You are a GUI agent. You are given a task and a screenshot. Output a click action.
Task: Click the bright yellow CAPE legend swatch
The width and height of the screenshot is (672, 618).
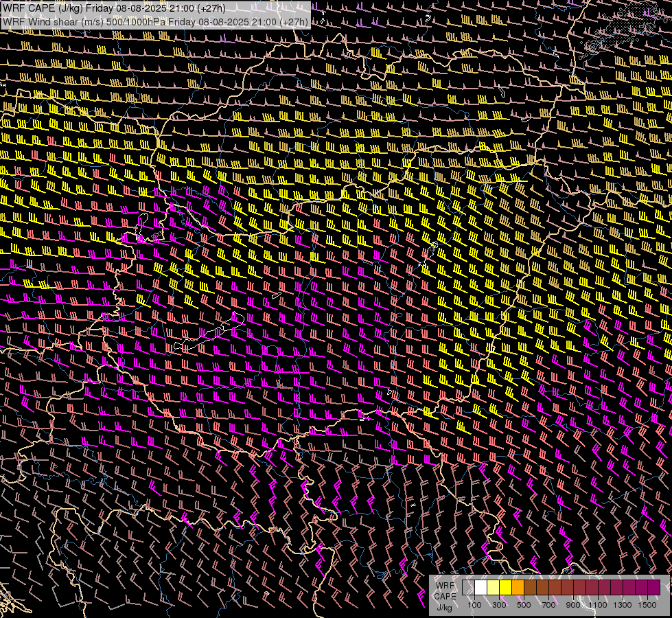505,587
